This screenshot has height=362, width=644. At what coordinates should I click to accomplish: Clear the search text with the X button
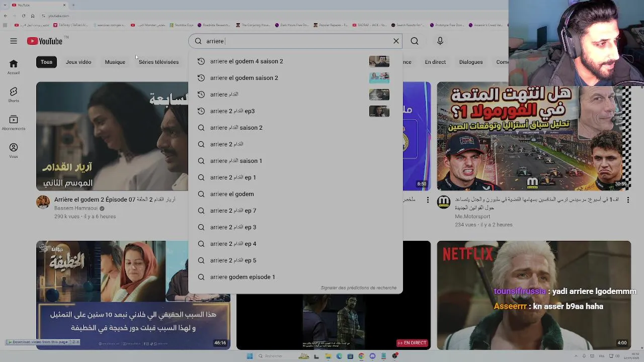tap(396, 41)
